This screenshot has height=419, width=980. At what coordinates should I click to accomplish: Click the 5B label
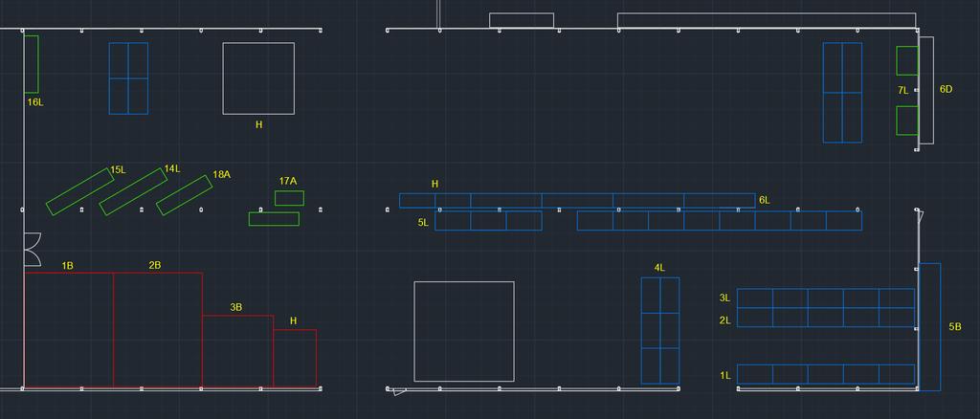pos(956,326)
